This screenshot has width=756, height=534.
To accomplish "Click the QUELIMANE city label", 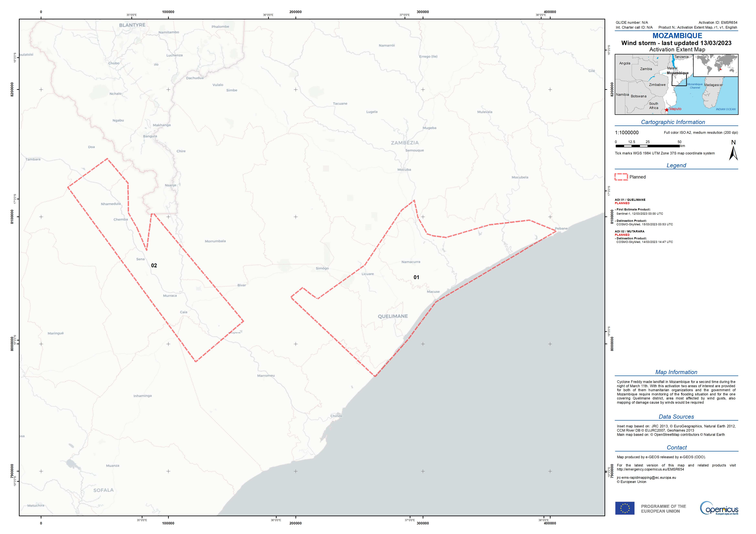I will coord(392,316).
